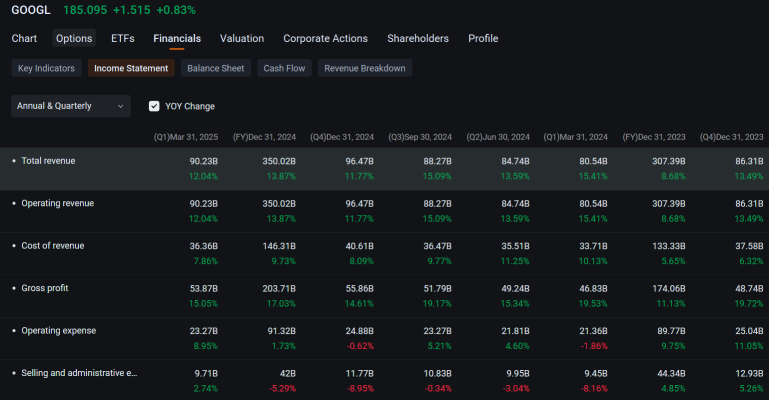Screen dimensions: 769x400
Task: Click the 11.25% cost of revenue change
Action: (515, 261)
